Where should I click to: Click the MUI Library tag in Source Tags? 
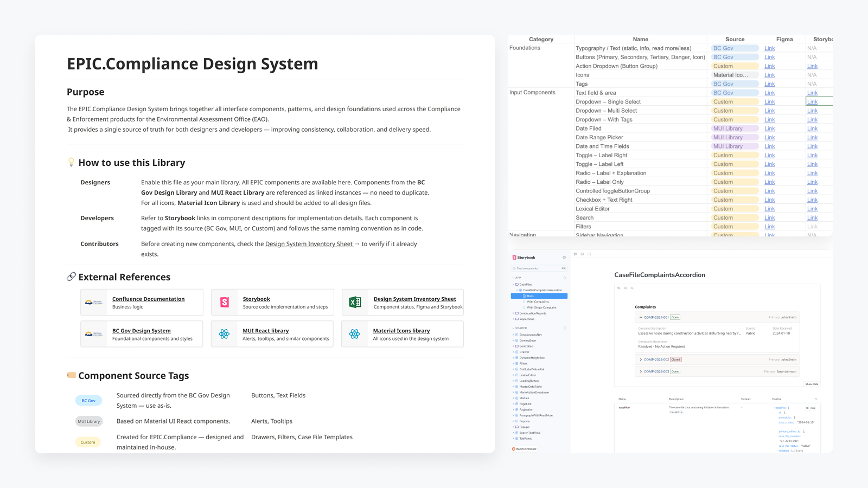[x=89, y=421]
